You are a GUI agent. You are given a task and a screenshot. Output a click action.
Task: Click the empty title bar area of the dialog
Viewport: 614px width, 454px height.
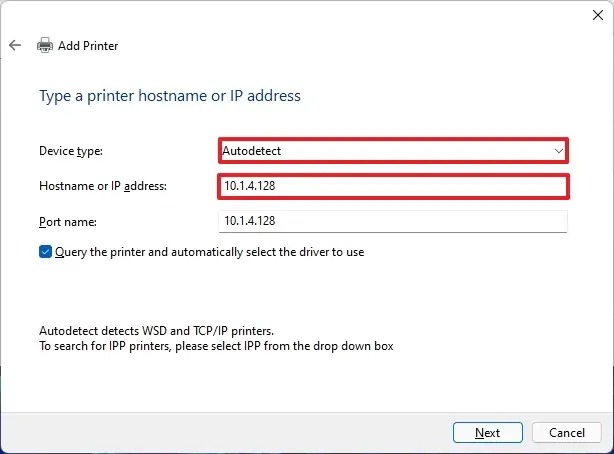[300, 14]
